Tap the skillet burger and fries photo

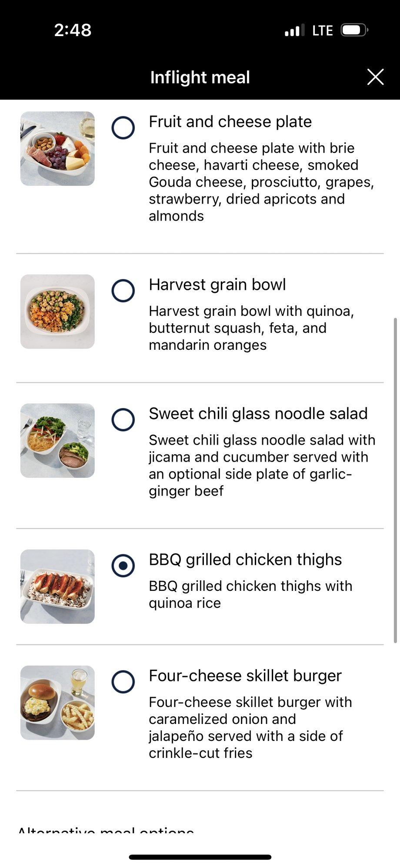[x=57, y=703]
